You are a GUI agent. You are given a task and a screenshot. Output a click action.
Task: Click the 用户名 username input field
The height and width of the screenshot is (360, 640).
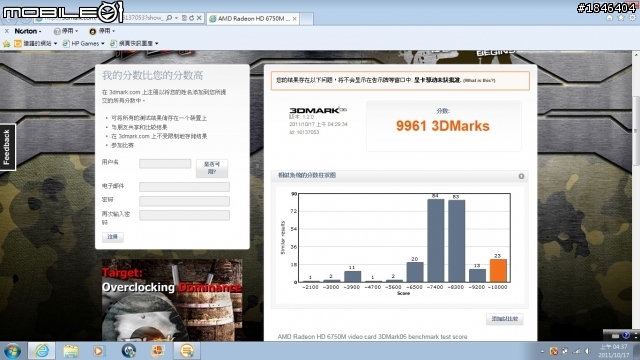pos(165,164)
